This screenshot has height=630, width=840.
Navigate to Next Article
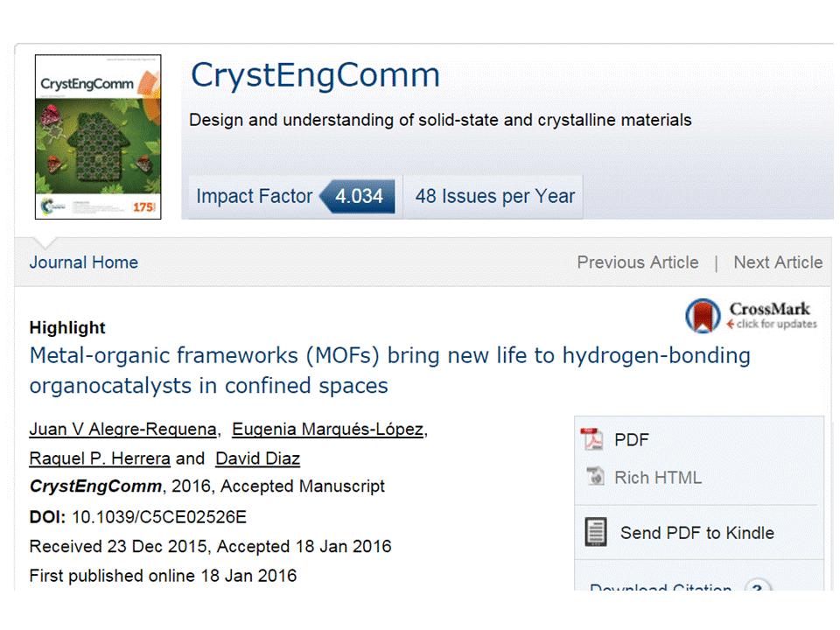778,262
